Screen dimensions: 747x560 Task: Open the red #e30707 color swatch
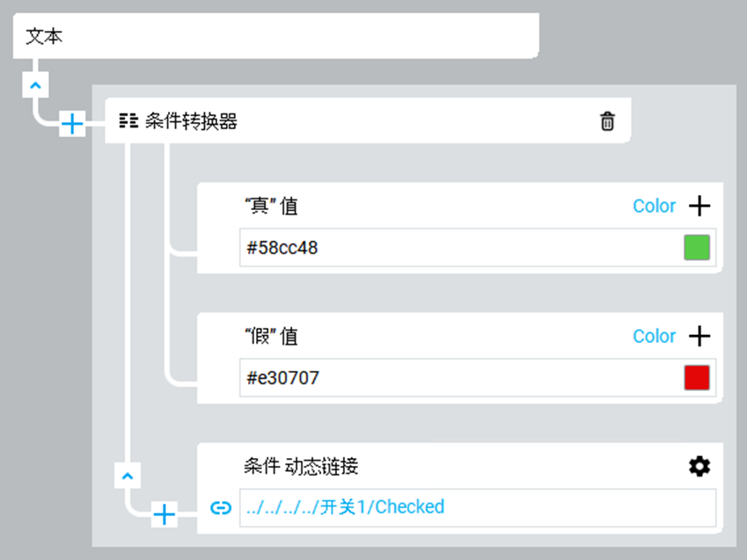696,378
